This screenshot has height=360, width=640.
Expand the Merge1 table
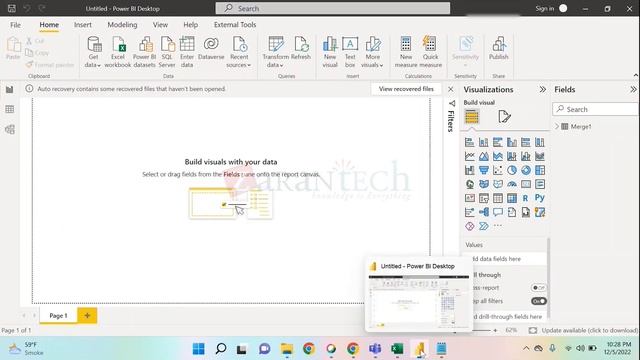pyautogui.click(x=557, y=127)
